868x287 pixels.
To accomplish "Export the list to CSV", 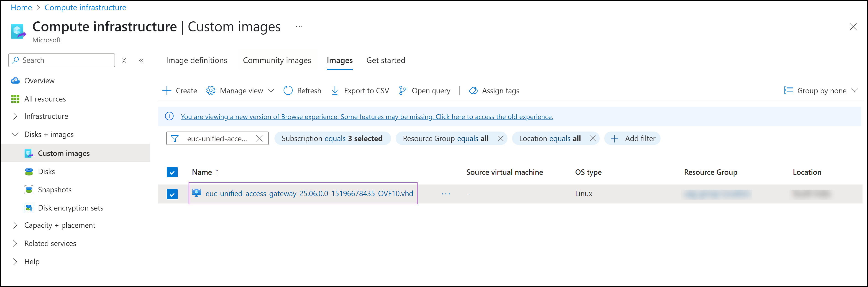I will [x=360, y=91].
